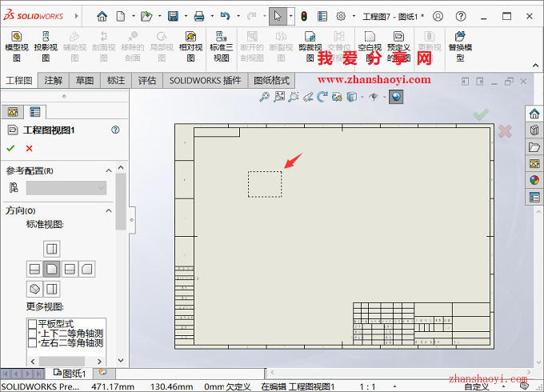Viewport: 544px width, 392px height.
Task: Insert a Relative View (相对视图)
Action: point(190,46)
